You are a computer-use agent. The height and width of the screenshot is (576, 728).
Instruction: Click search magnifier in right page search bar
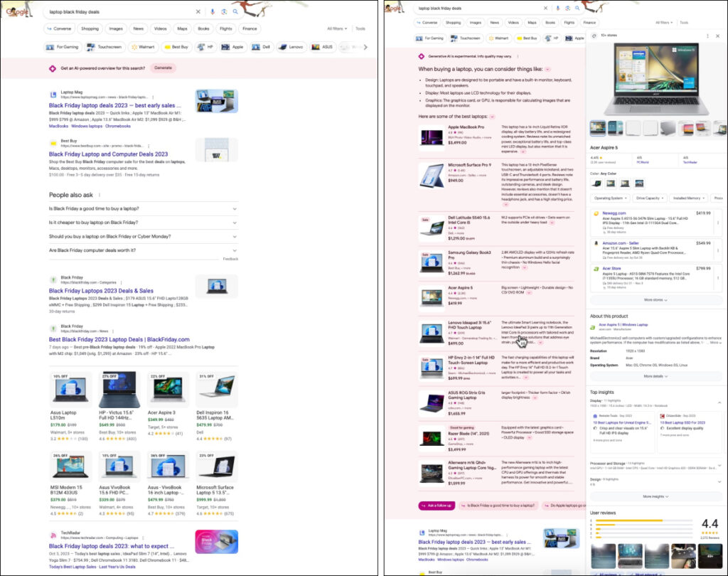pyautogui.click(x=577, y=8)
